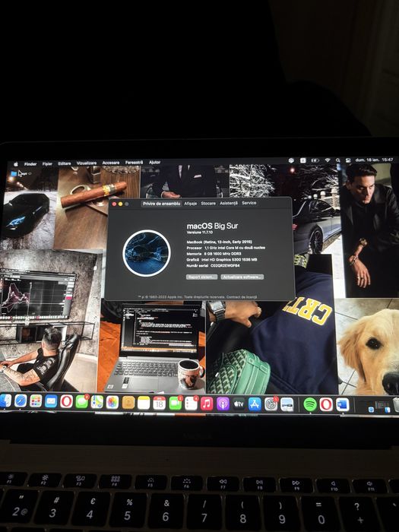
Task: Open the Apple TV app
Action: 239,404
